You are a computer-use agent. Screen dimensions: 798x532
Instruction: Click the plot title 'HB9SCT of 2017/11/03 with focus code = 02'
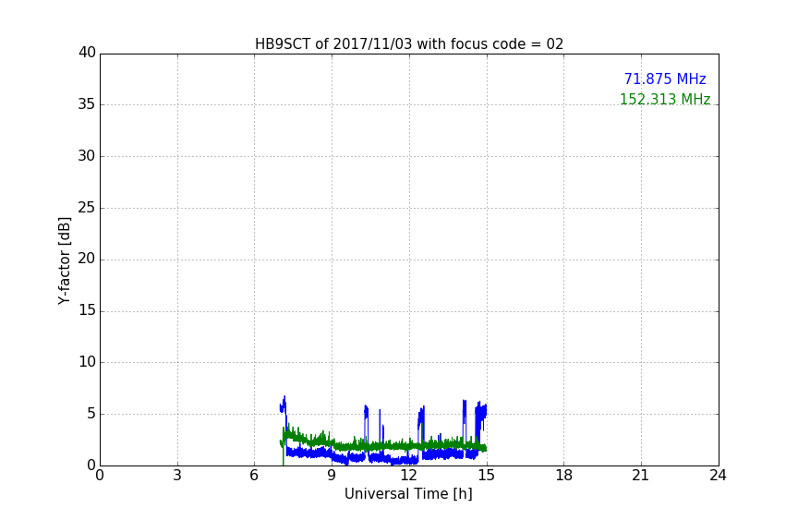[x=409, y=44]
